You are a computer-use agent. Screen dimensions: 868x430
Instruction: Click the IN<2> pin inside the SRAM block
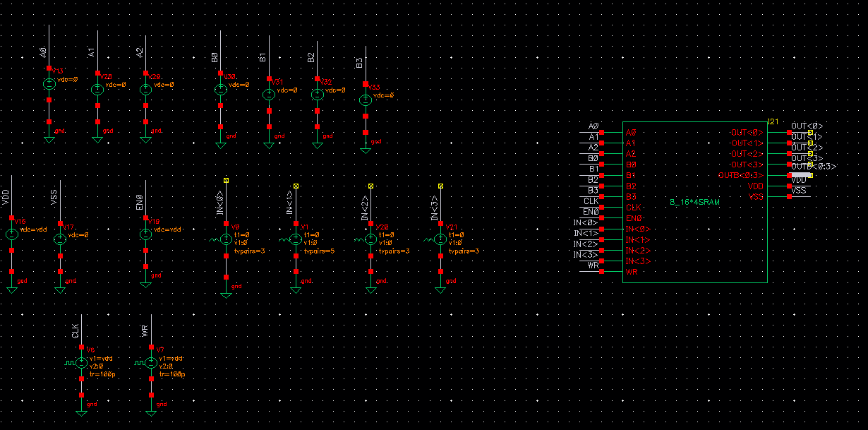pos(638,251)
